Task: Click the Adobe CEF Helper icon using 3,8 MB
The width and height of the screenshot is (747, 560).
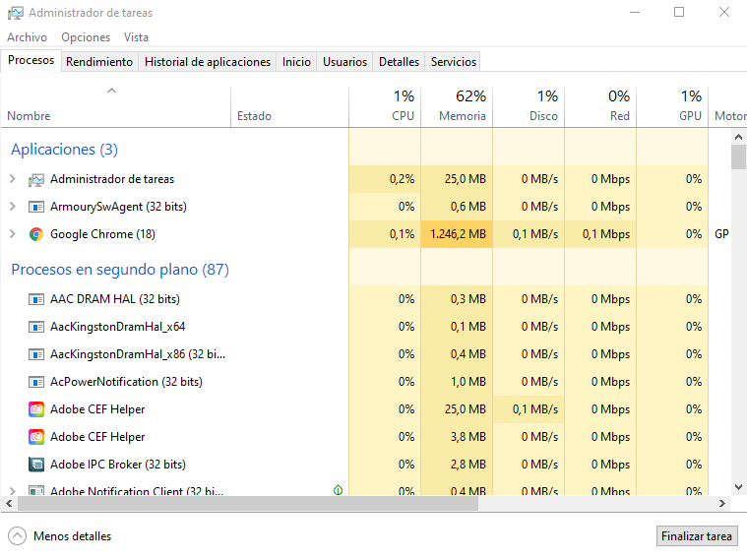Action: coord(36,437)
